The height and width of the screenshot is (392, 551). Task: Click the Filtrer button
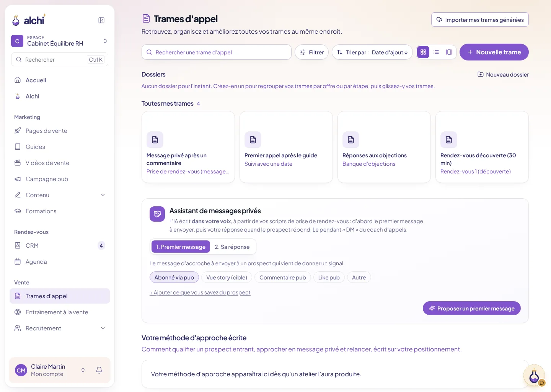(x=311, y=52)
